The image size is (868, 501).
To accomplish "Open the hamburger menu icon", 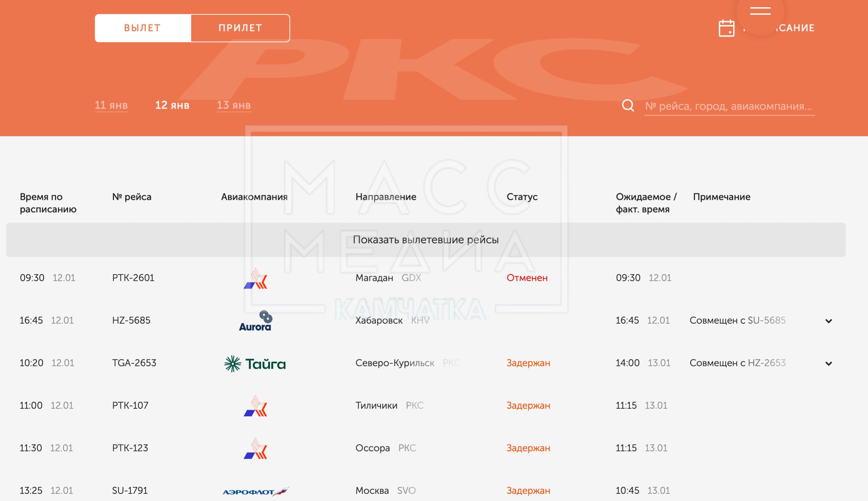I will pyautogui.click(x=760, y=11).
